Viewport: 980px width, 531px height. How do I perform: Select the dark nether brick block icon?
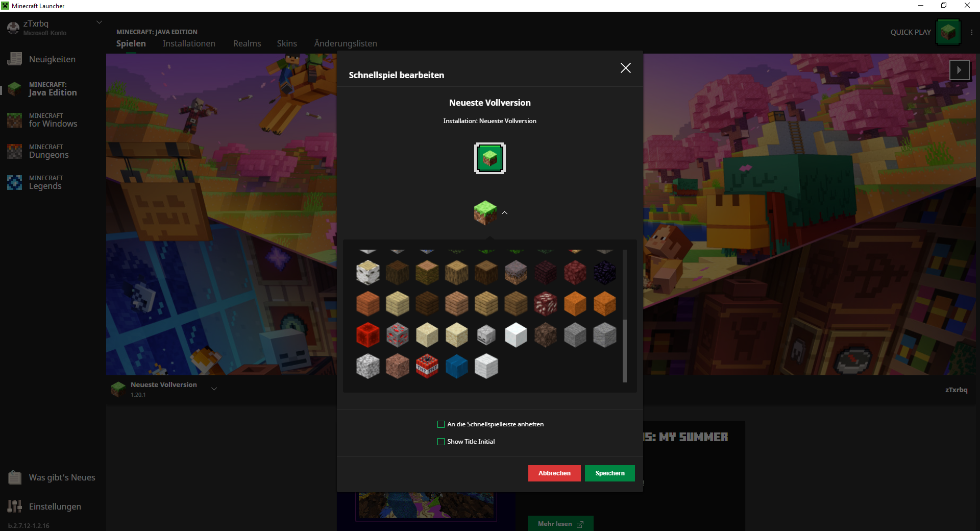(546, 272)
